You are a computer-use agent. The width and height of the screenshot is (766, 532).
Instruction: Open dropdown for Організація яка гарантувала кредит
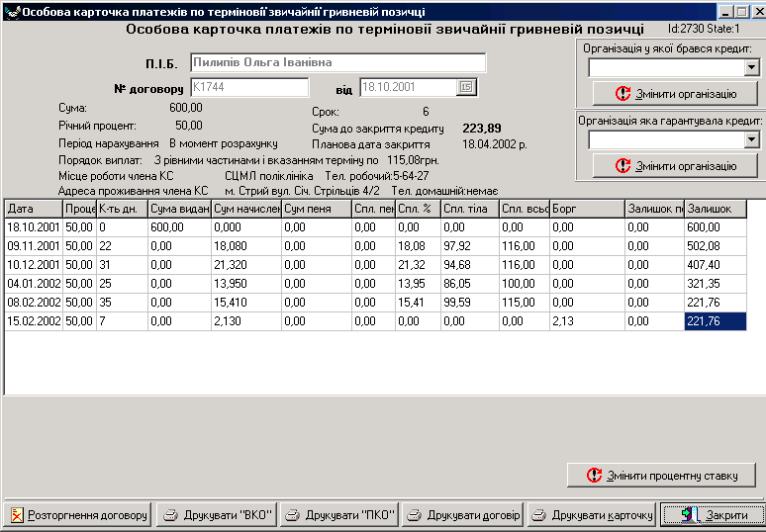(x=752, y=140)
